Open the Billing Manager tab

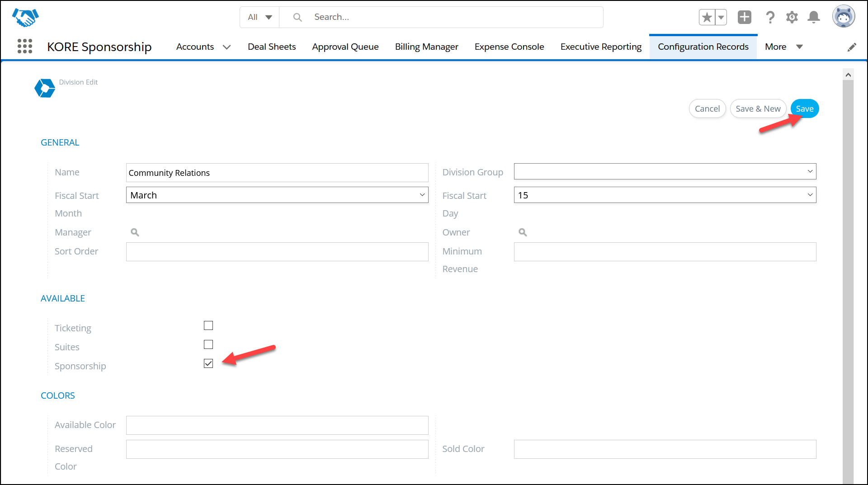tap(426, 47)
